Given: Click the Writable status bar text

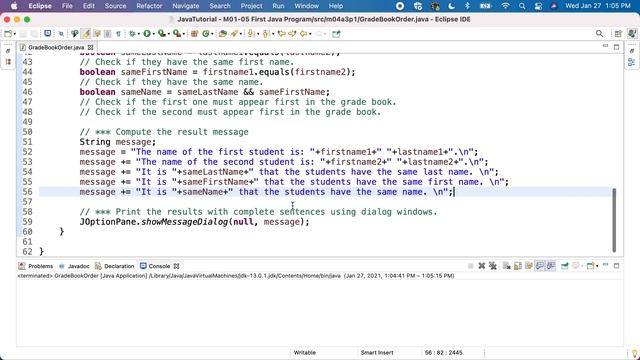Looking at the screenshot, I should [304, 353].
